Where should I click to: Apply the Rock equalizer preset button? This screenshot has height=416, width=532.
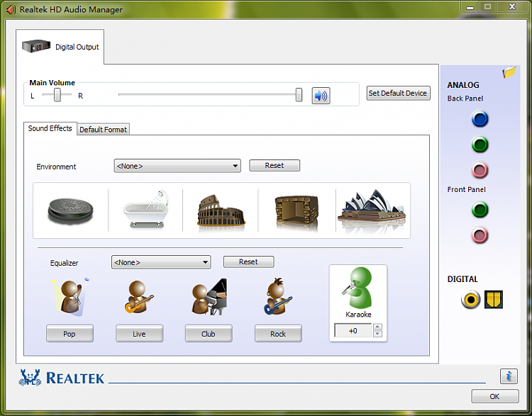coord(278,334)
